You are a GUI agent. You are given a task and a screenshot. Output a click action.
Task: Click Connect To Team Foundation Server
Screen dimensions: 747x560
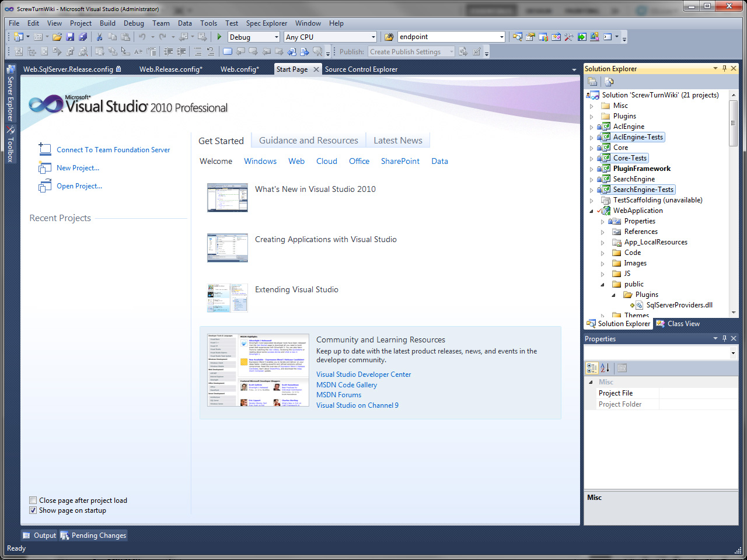[x=113, y=150]
